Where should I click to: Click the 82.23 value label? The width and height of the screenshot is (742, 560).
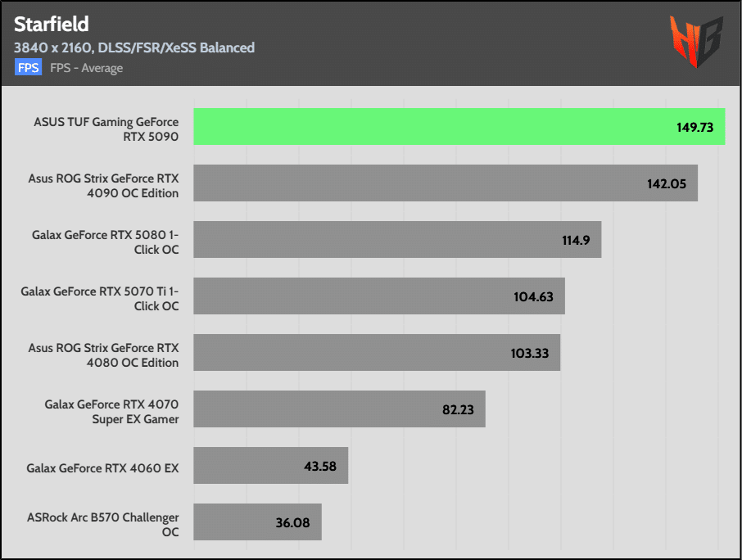tap(458, 409)
